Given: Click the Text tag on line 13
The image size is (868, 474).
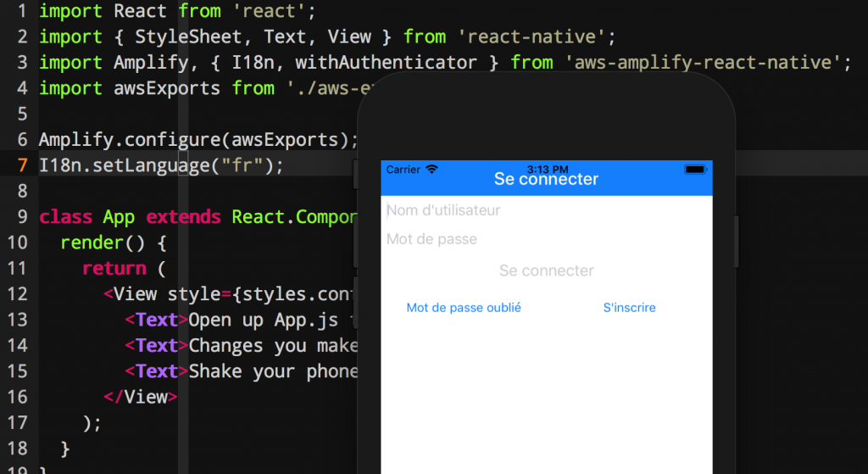Looking at the screenshot, I should 157,320.
